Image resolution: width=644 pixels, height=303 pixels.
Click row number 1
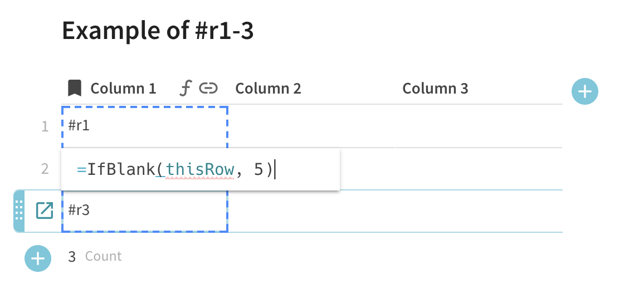(x=45, y=126)
